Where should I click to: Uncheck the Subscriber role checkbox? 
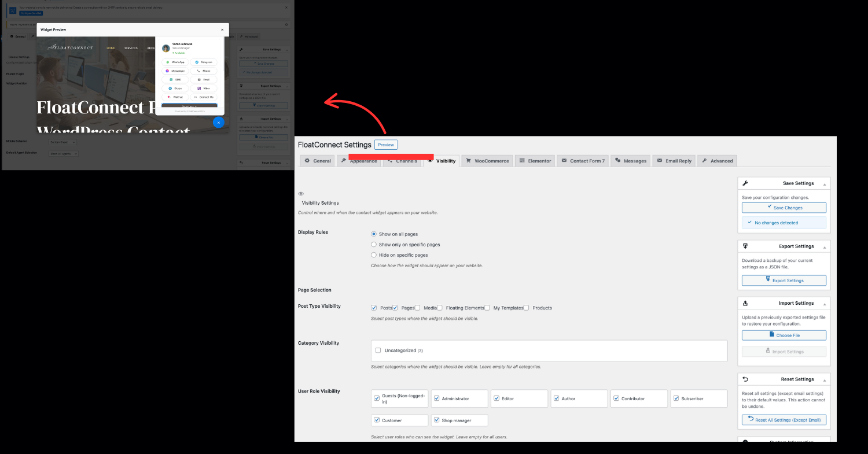pyautogui.click(x=676, y=398)
